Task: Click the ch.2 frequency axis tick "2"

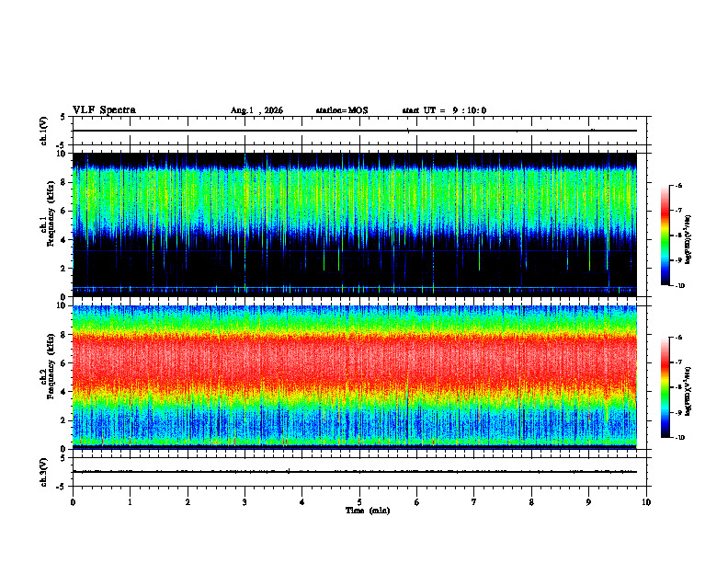Action: pyautogui.click(x=63, y=420)
